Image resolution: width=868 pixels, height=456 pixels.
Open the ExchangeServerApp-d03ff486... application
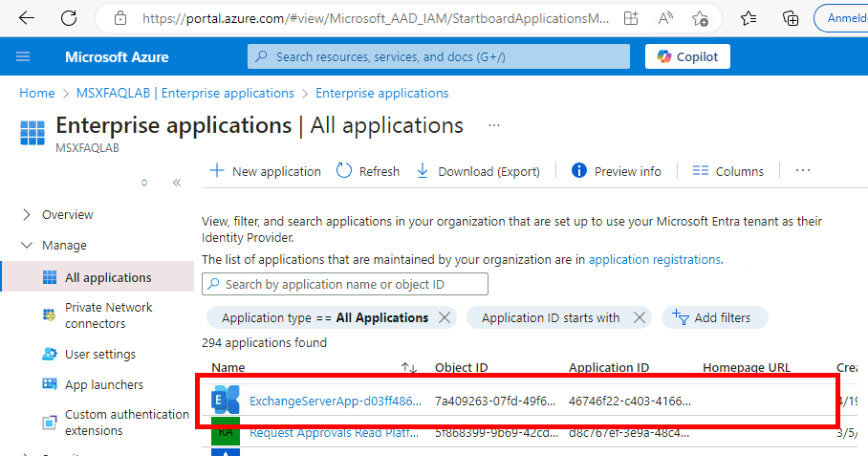[x=336, y=402]
